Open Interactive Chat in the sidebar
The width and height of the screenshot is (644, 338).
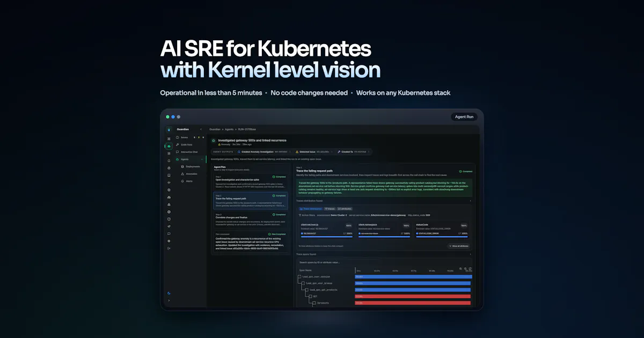[191, 152]
